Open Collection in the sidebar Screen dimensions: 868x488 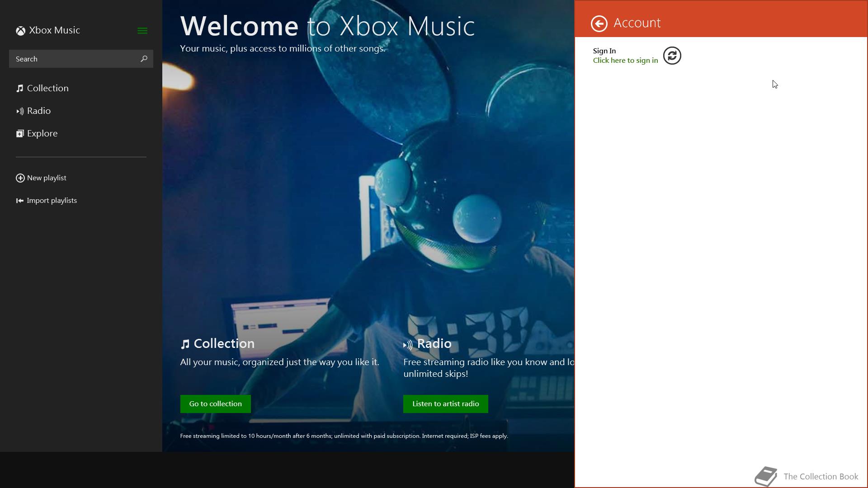tap(47, 88)
